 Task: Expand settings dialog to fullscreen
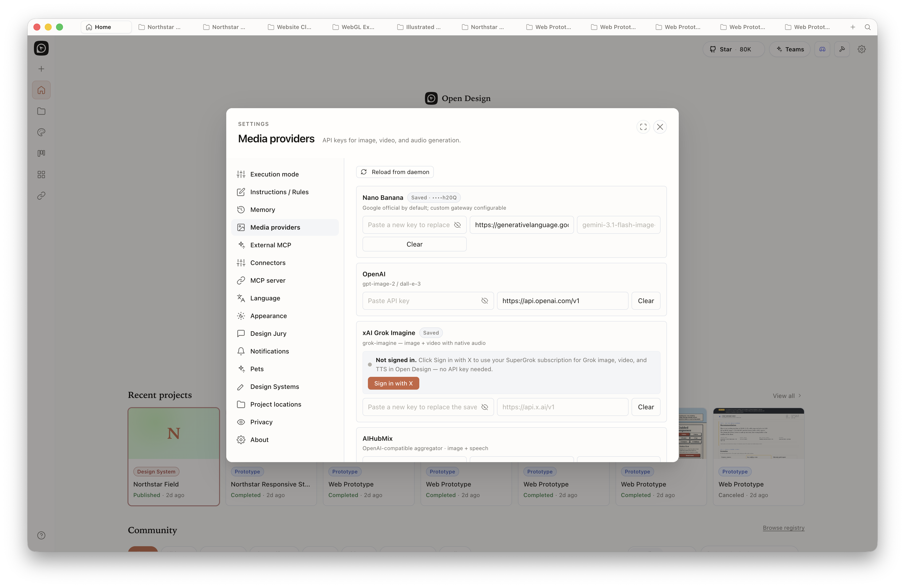click(643, 127)
